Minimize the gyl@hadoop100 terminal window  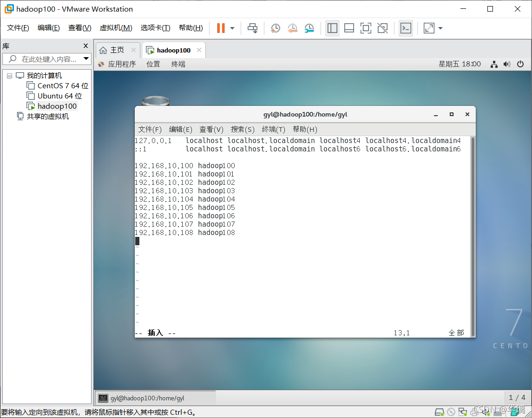(x=436, y=115)
